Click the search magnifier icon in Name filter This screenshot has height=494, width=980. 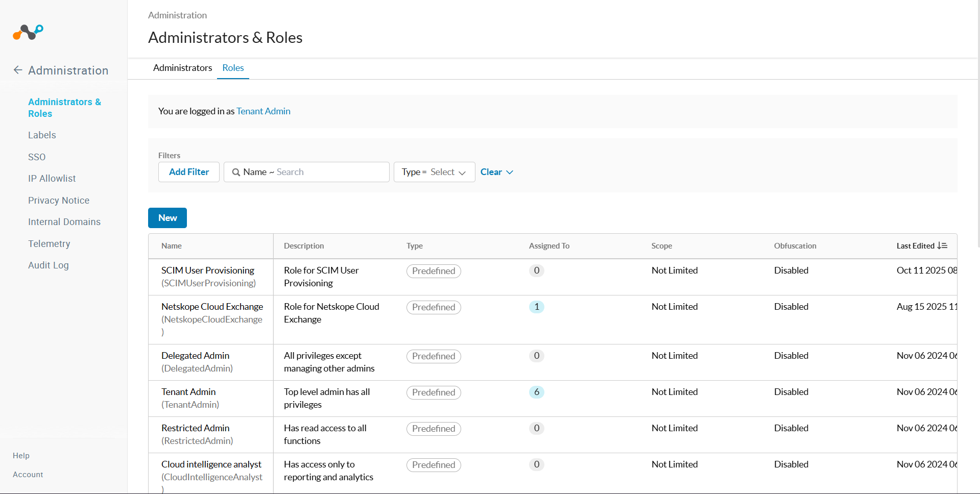[236, 172]
